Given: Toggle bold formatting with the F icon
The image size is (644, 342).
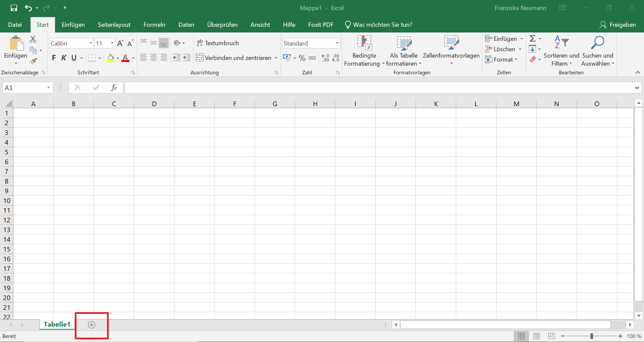Looking at the screenshot, I should pos(54,58).
